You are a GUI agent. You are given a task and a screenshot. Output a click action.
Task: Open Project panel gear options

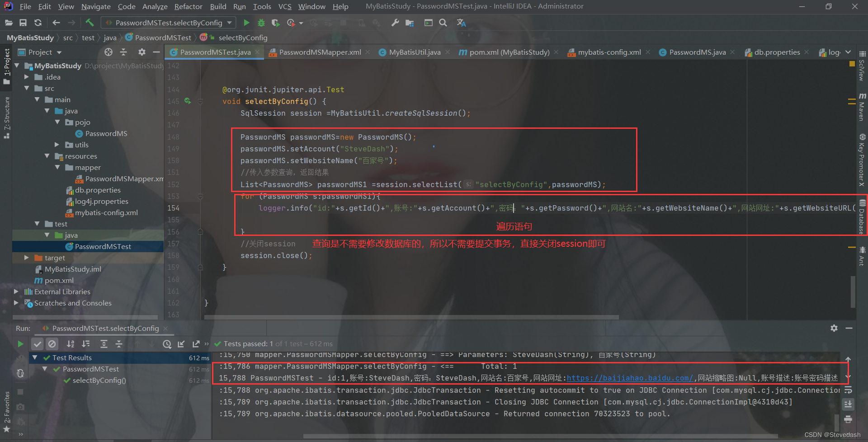point(142,52)
